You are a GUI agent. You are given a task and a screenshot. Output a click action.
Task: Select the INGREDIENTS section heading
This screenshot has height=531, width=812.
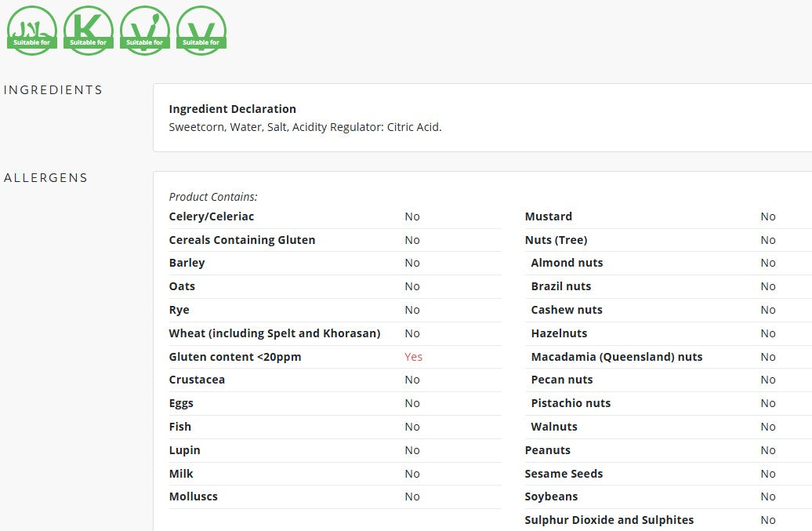[53, 89]
